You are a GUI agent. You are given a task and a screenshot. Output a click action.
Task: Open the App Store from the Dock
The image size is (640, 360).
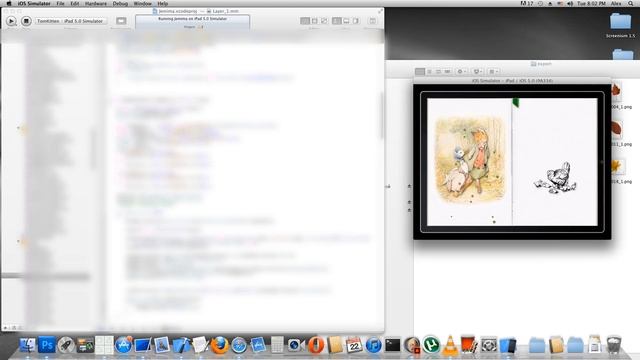click(x=123, y=345)
